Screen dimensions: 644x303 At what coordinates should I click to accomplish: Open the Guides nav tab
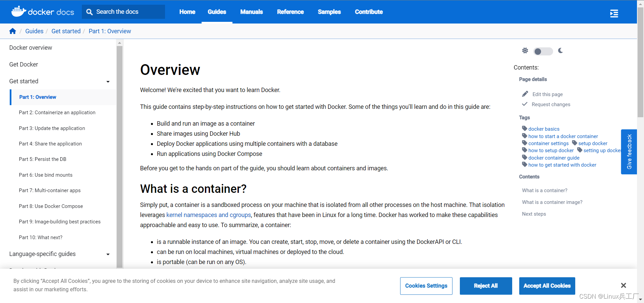point(217,12)
